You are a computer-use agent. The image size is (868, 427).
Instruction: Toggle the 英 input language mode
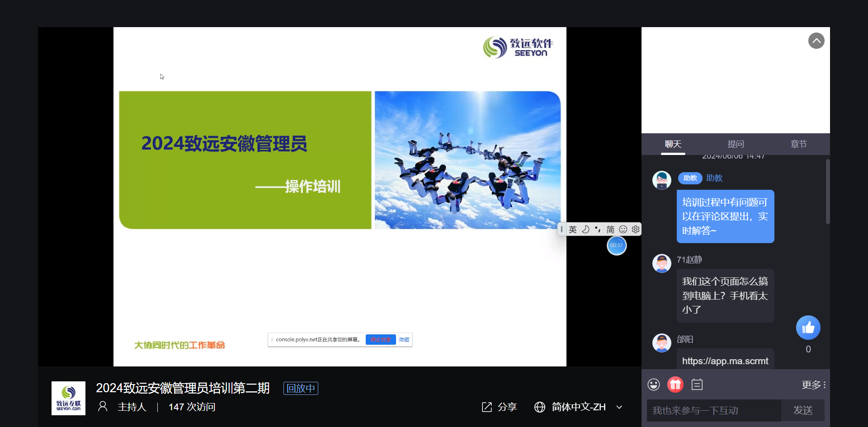pyautogui.click(x=573, y=230)
